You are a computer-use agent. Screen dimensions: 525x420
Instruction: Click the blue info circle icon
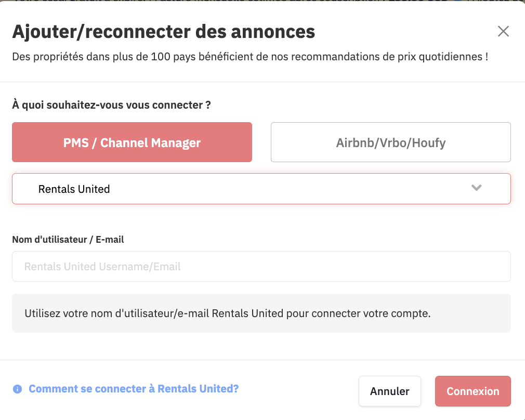tap(17, 389)
